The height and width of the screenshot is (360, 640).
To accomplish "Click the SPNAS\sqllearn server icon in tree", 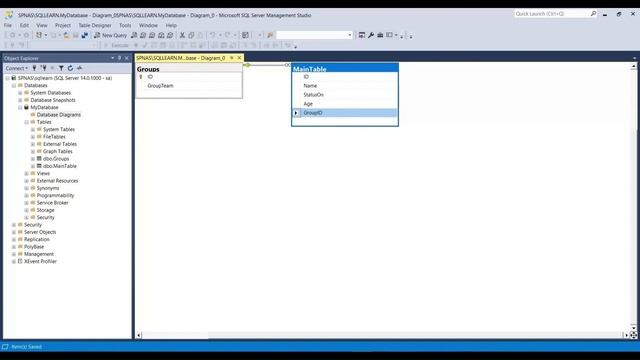I will (14, 78).
